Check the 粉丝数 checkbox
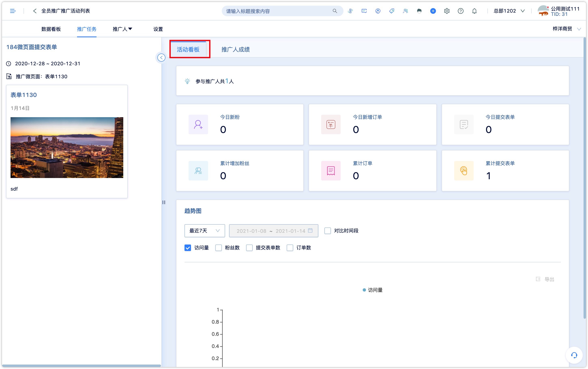 [x=218, y=248]
